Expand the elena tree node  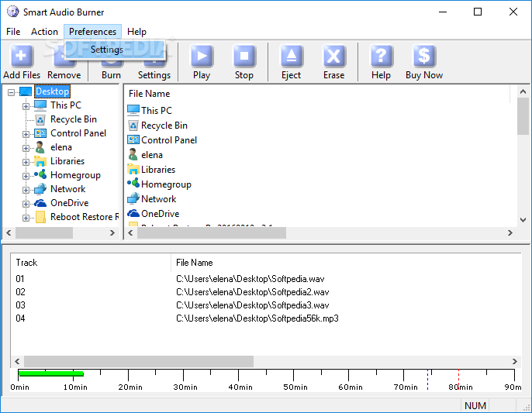pyautogui.click(x=26, y=148)
